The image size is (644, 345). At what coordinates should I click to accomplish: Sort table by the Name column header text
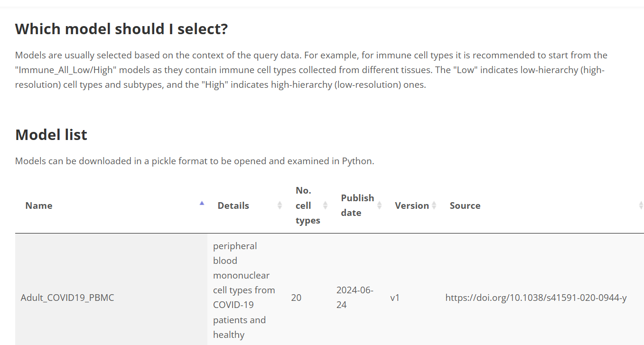pos(39,205)
